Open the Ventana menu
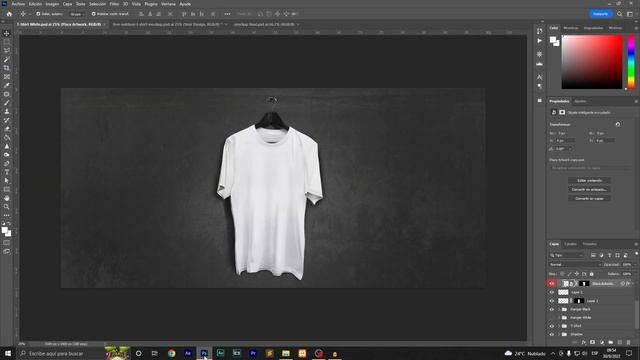The image size is (640, 360). tap(168, 4)
